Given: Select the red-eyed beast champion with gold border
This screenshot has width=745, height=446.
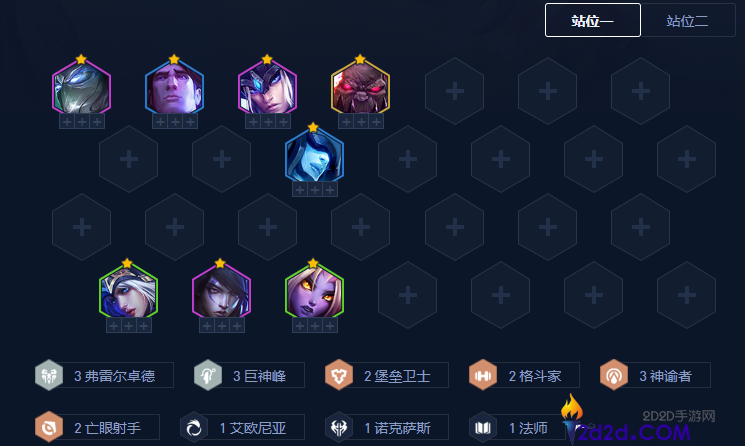Looking at the screenshot, I should click(x=361, y=88).
